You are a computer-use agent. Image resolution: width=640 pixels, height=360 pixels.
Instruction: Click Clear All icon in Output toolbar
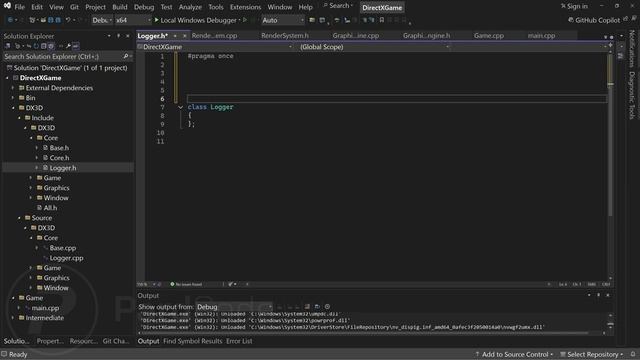307,307
